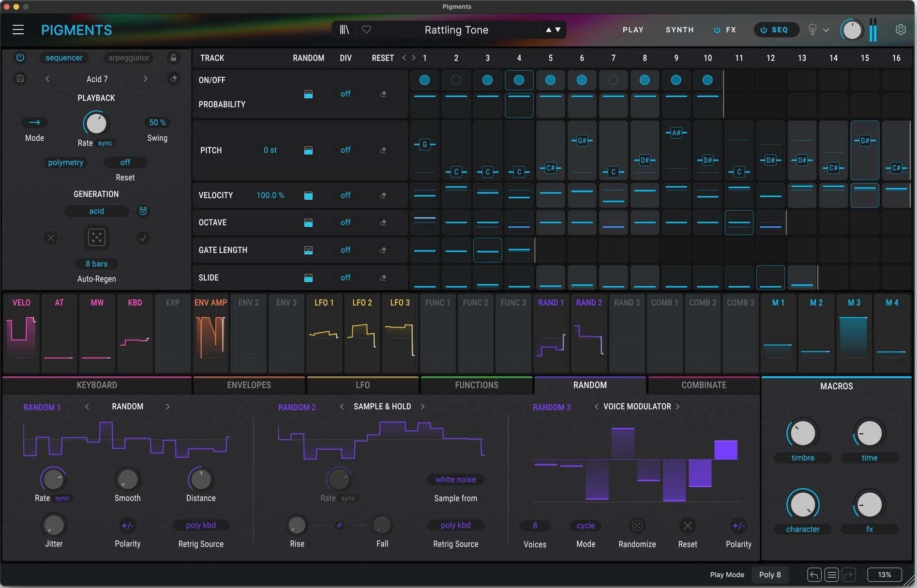This screenshot has width=917, height=588.
Task: Open Play Mode Poly 8 dropdown
Action: click(x=769, y=574)
